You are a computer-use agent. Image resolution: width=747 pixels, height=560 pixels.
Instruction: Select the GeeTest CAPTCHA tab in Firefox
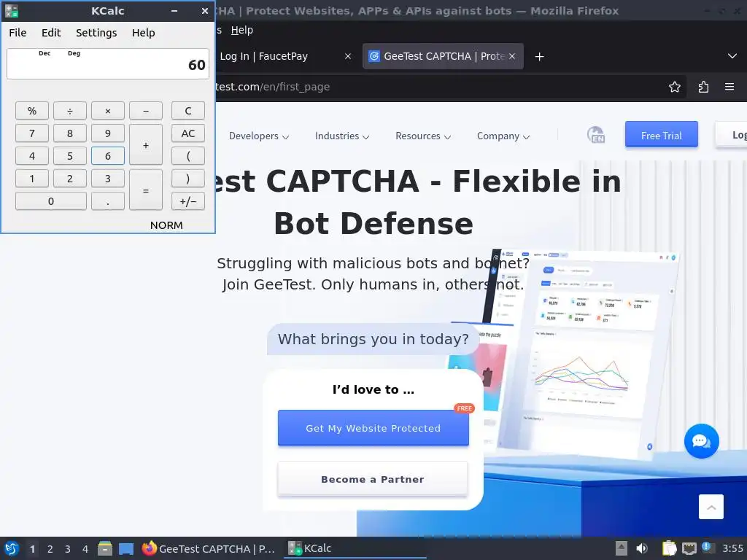443,56
